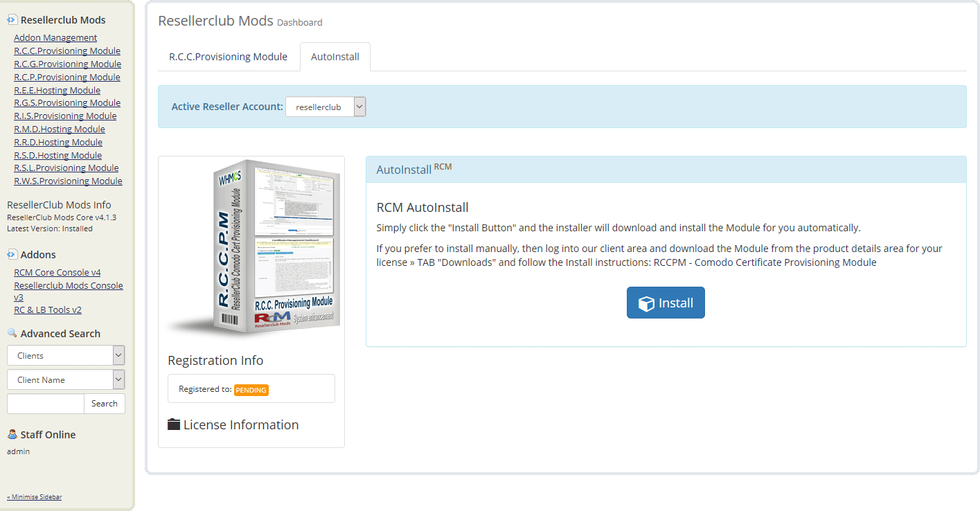Go to R.E.E.Hosting Module
This screenshot has height=511, width=980.
coord(57,90)
